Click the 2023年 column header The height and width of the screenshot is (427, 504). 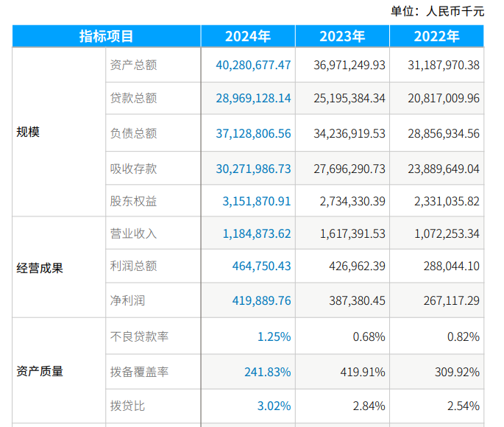[x=342, y=37]
